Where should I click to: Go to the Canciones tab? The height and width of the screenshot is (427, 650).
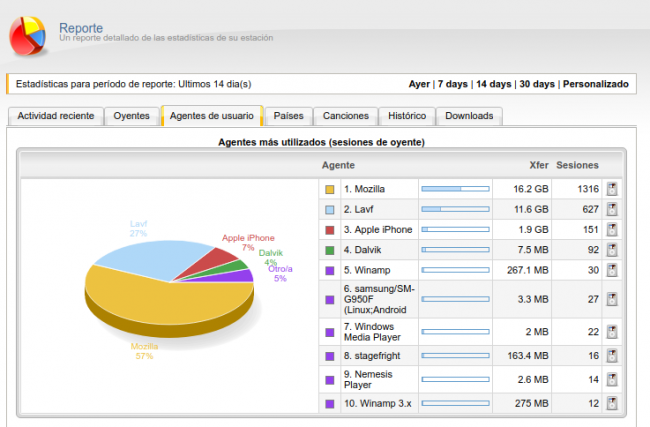pos(346,116)
